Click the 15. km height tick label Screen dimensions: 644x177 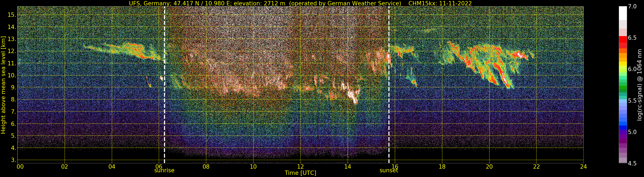pos(12,15)
